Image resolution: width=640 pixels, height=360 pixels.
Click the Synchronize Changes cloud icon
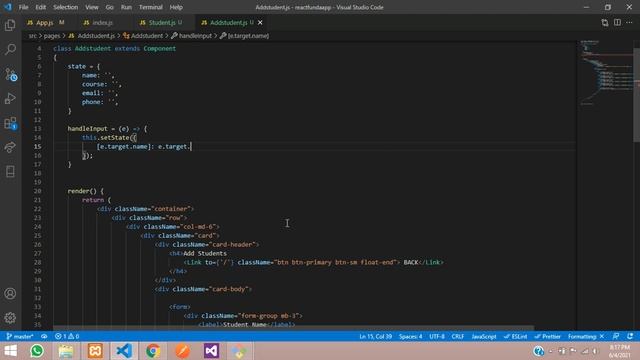click(44, 336)
